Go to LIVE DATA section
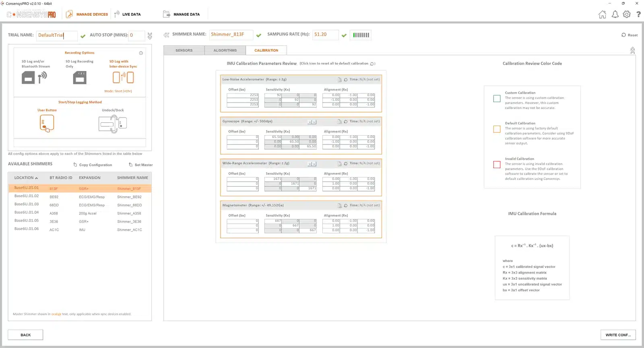 (127, 14)
